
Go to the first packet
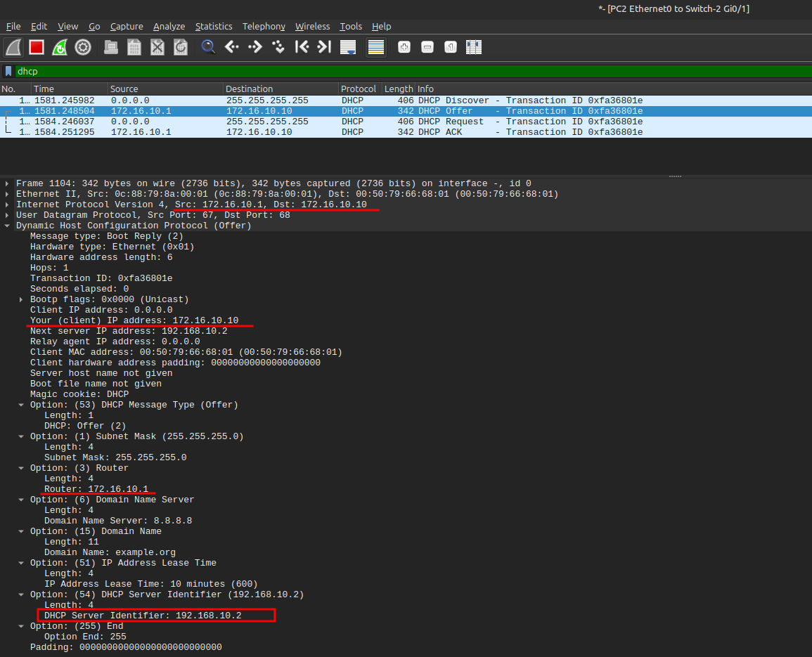tap(302, 48)
